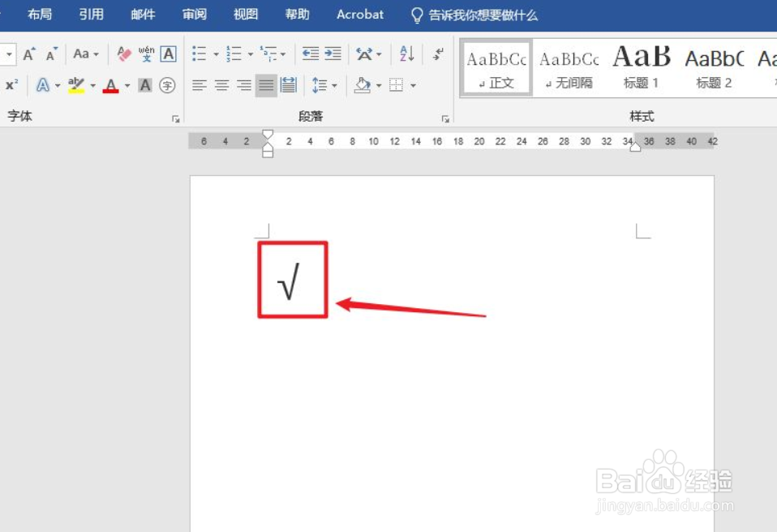Clear all formatting with eraser icon

(x=124, y=54)
